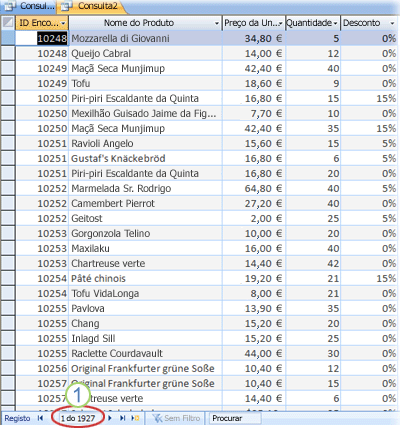Click the Mexilhão Guisado Jaime da Fig... cell

[145, 113]
